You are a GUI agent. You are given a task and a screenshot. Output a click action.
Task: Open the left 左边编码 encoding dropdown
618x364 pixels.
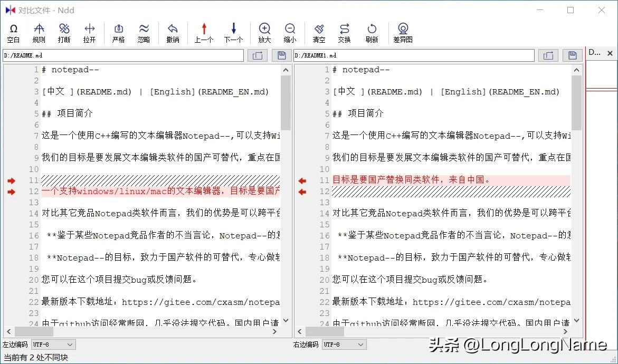click(x=53, y=344)
